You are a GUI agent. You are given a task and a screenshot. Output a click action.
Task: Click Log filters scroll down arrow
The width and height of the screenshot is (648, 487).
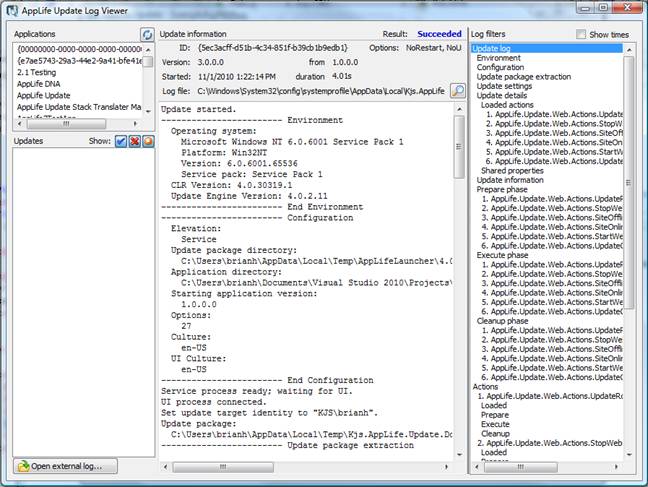tap(629, 455)
